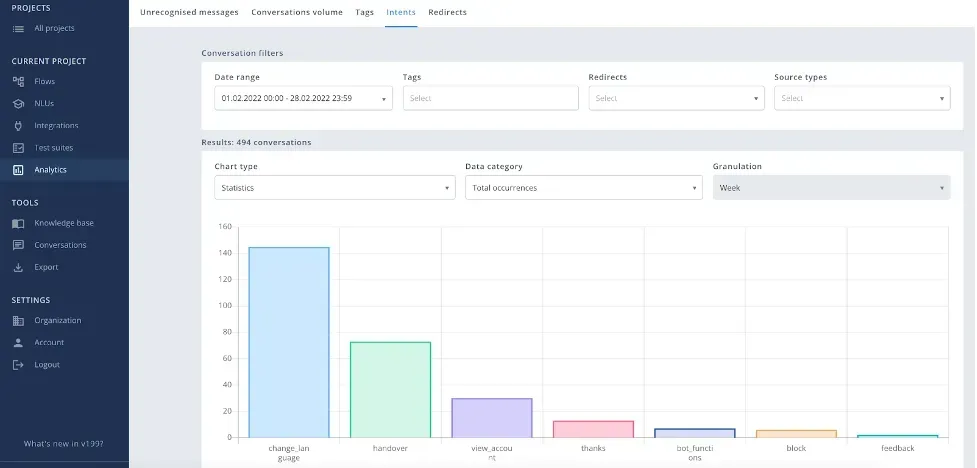Click the 'block' axis label
This screenshot has width=977, height=468.
click(x=796, y=449)
